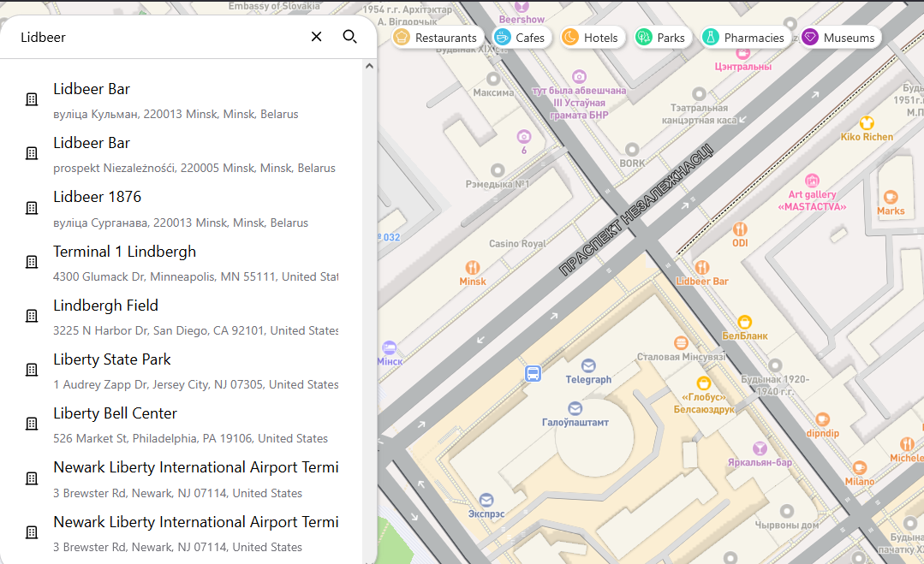Click the ODI restaurant map pin
Image resolution: width=924 pixels, height=564 pixels.
click(740, 229)
